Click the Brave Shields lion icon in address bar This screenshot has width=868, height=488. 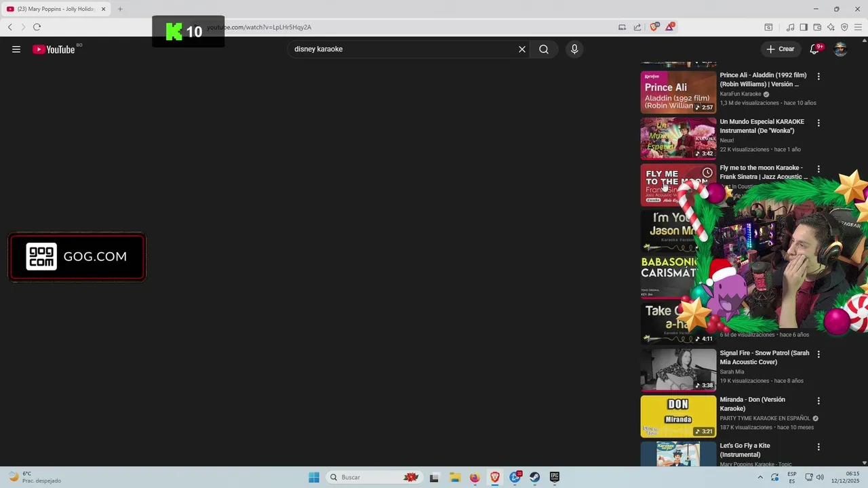[x=654, y=27]
